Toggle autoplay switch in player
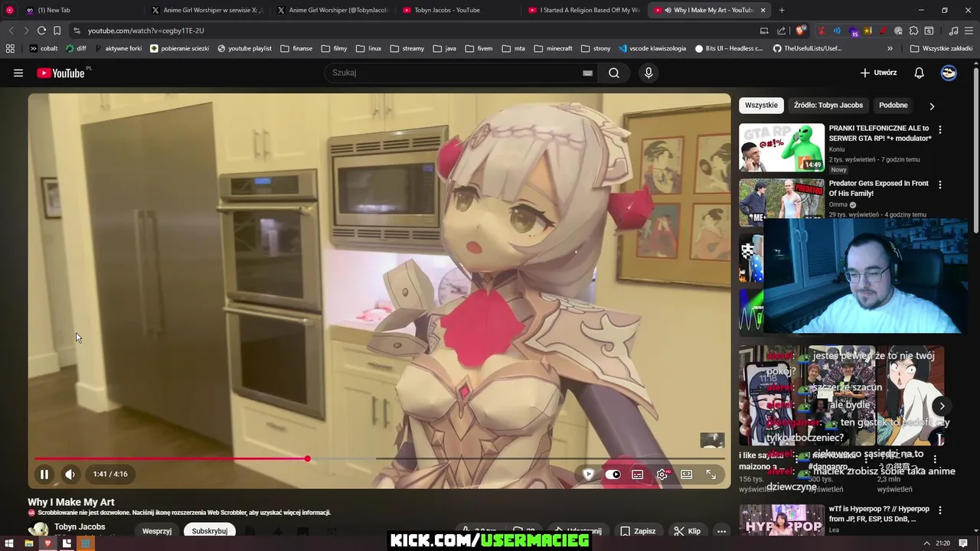This screenshot has width=980, height=551. pos(612,474)
